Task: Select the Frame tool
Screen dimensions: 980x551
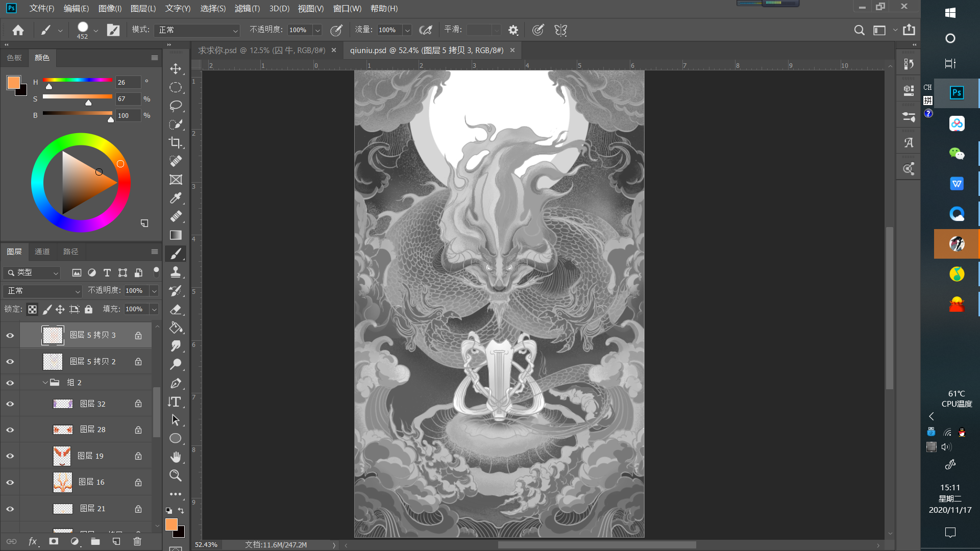Action: (x=176, y=180)
